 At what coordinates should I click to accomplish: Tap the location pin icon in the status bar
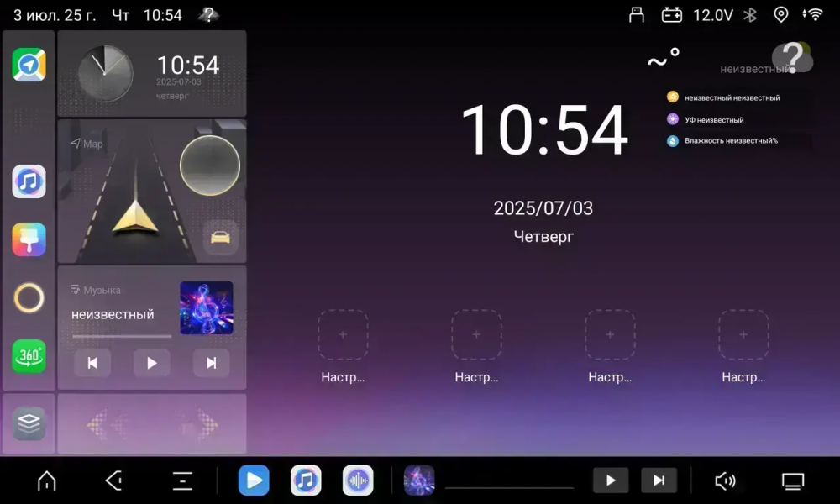click(x=781, y=14)
